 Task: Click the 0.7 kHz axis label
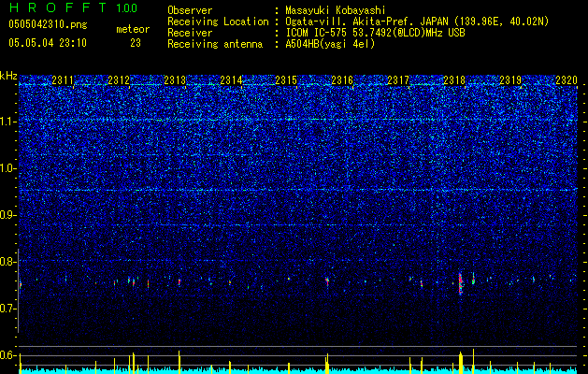(8, 309)
